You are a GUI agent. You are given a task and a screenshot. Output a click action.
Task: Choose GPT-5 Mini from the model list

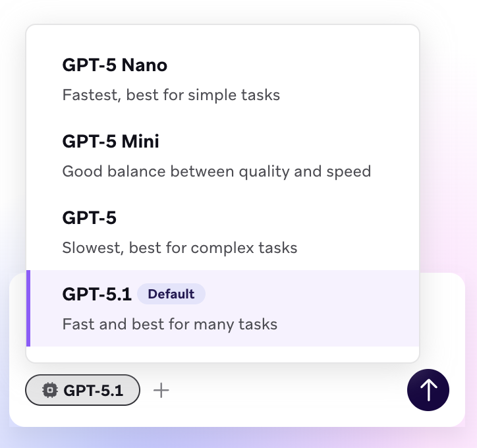[x=223, y=155]
